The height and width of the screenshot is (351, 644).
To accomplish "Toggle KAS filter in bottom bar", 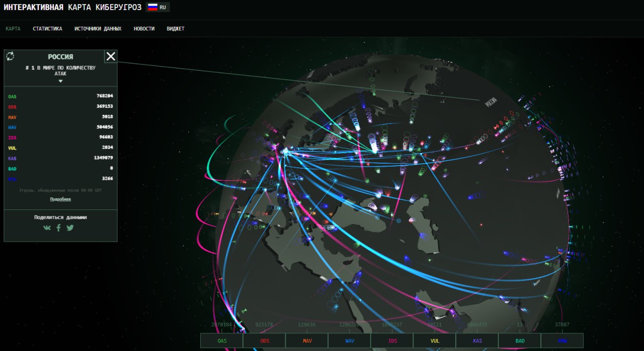I will [477, 341].
